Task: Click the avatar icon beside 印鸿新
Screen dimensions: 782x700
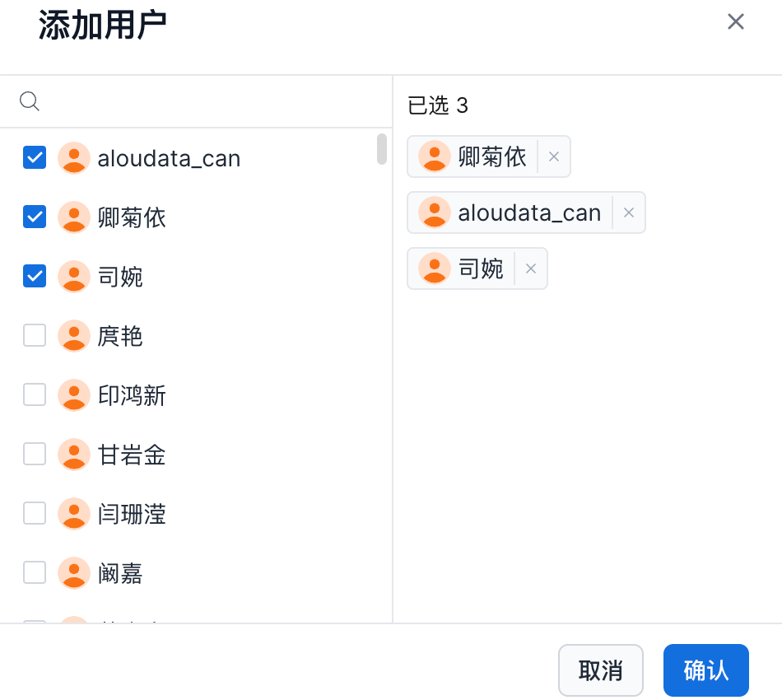Action: click(74, 394)
